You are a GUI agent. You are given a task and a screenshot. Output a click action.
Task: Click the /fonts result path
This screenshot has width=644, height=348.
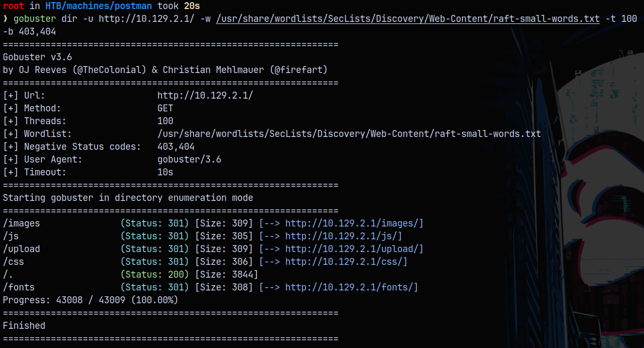point(19,287)
